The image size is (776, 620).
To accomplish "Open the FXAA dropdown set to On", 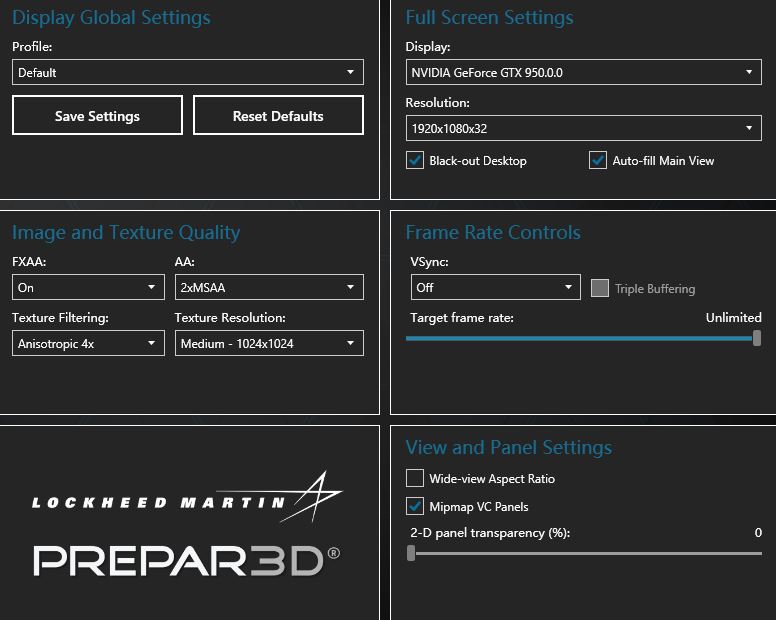I will pyautogui.click(x=88, y=287).
